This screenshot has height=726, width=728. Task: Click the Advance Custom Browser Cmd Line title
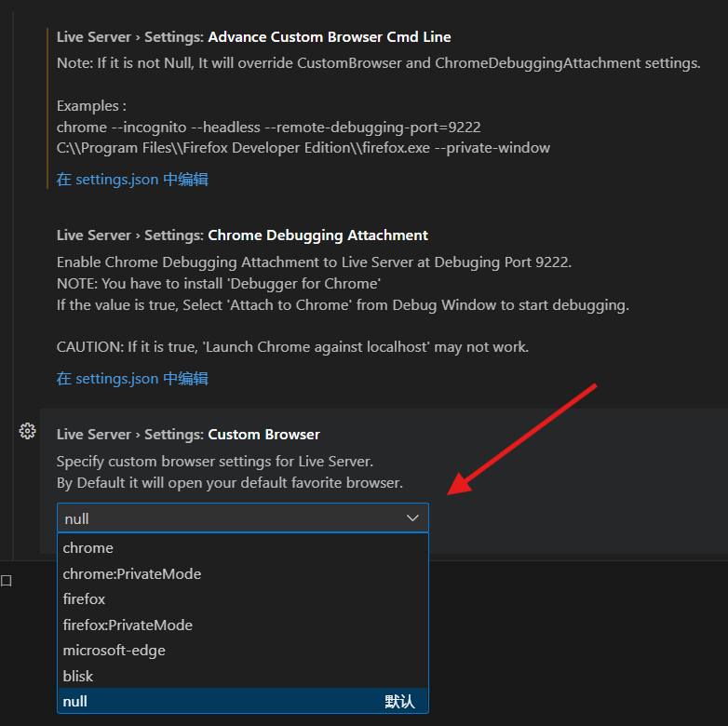[253, 37]
